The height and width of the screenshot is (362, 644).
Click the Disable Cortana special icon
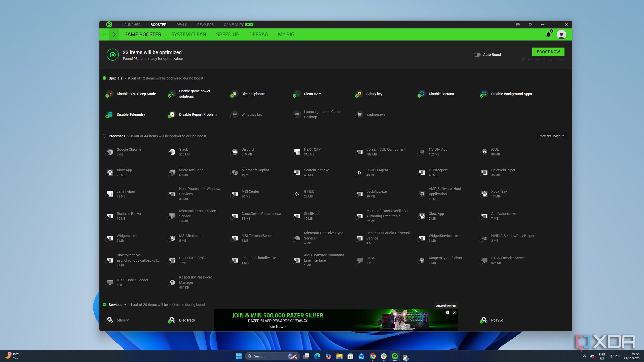pyautogui.click(x=422, y=94)
